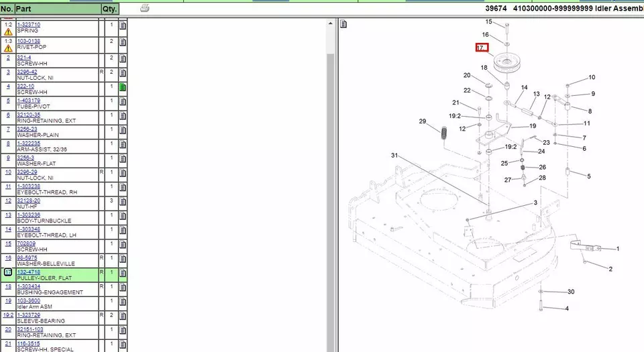This screenshot has height=352, width=644.
Task: Click the parts list scrollbar up arrow
Action: point(329,23)
